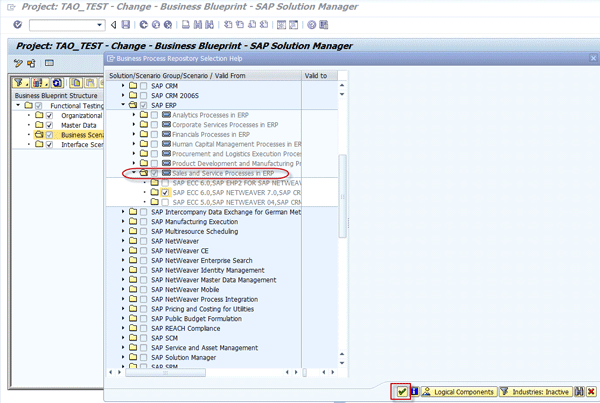600x403 pixels.
Task: Click the Find Next binoculars icon
Action: pyautogui.click(x=209, y=25)
